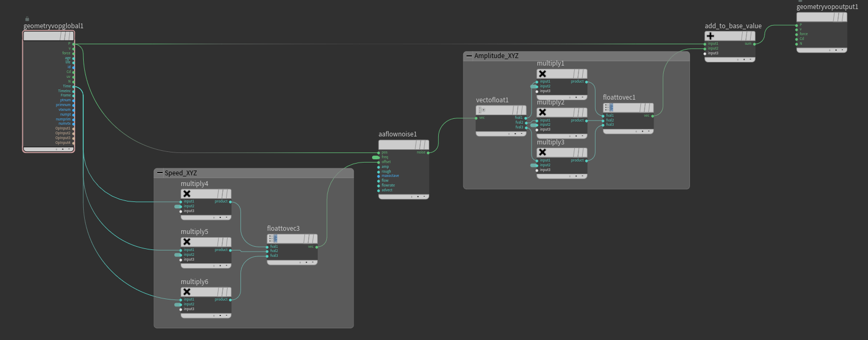
Task: Collapse the Amplitude_XYZ network box
Action: (469, 55)
